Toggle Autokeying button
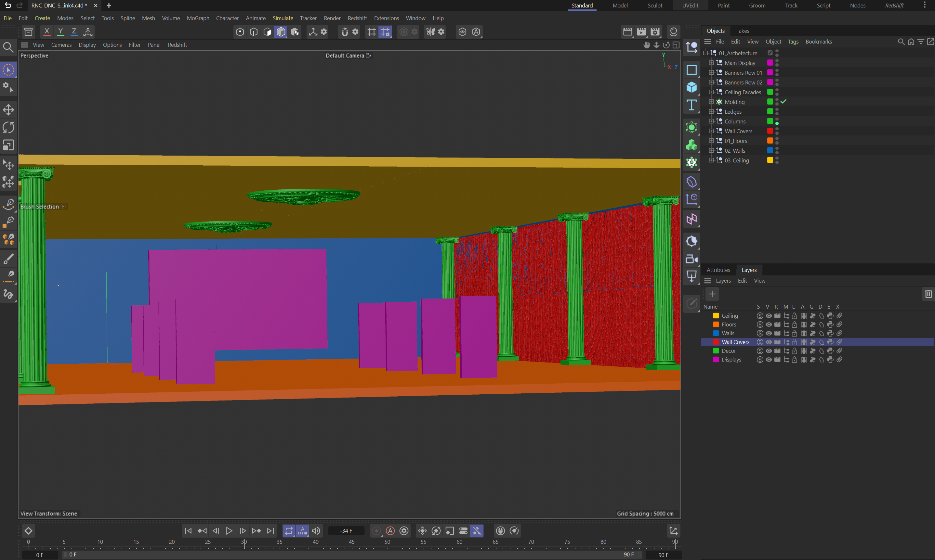This screenshot has height=560, width=935. click(390, 531)
